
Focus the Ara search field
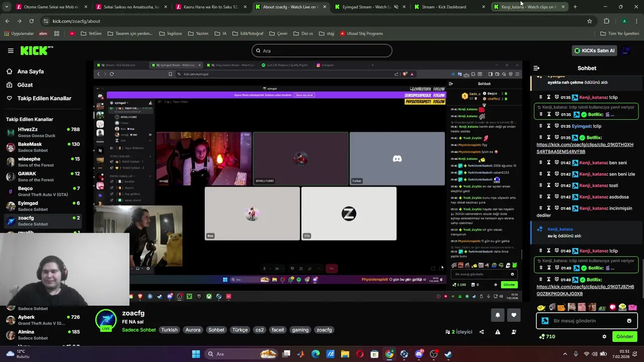(x=321, y=51)
